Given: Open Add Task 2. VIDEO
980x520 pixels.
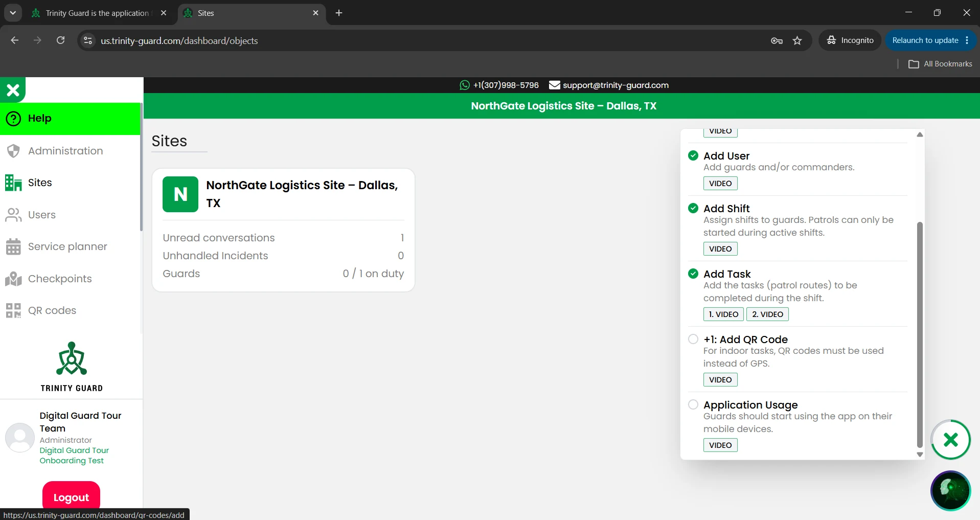Looking at the screenshot, I should click(767, 314).
